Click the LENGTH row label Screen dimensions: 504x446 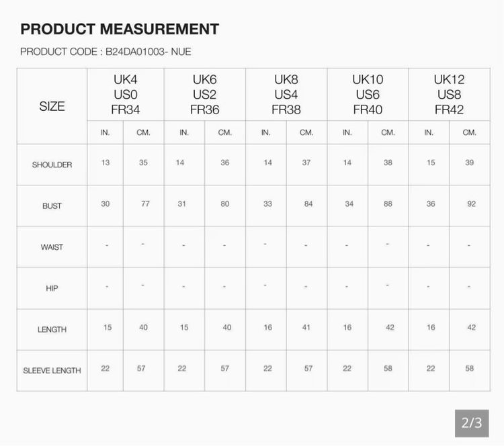[x=52, y=329]
